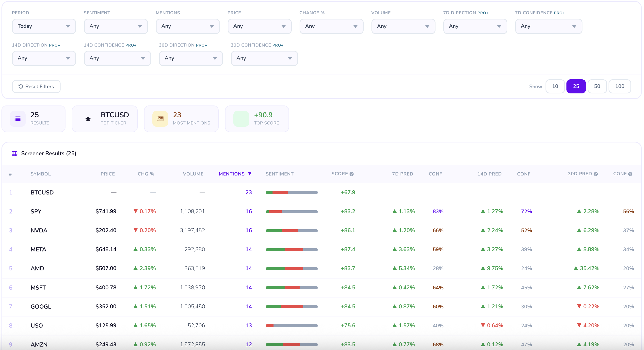The height and width of the screenshot is (350, 644).
Task: Open the Sentiment filter dropdown
Action: coord(116,26)
